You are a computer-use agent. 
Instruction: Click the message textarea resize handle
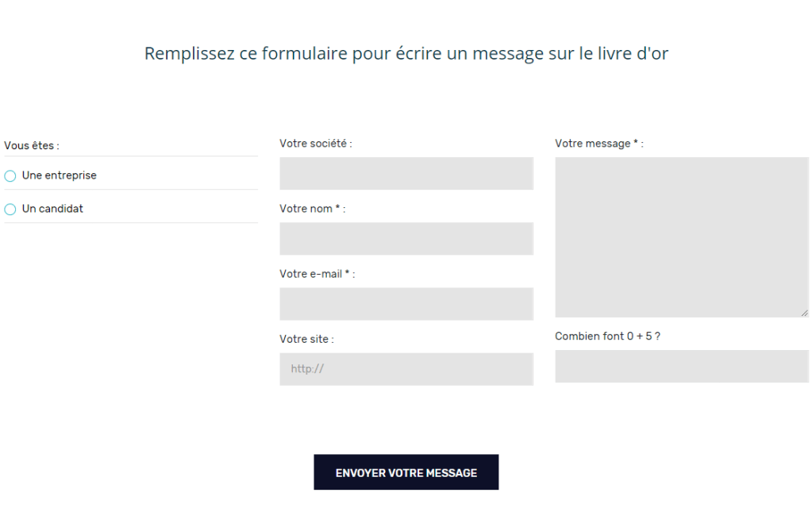[804, 313]
